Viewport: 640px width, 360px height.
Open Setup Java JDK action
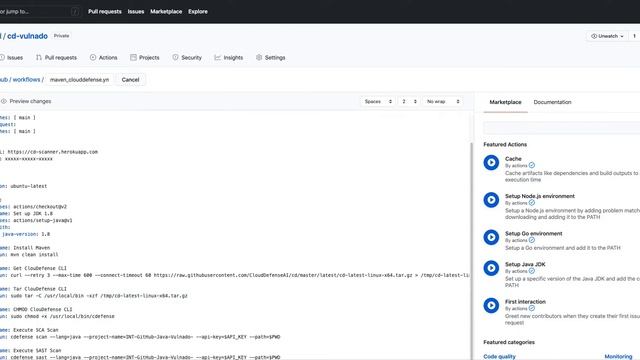[525, 264]
